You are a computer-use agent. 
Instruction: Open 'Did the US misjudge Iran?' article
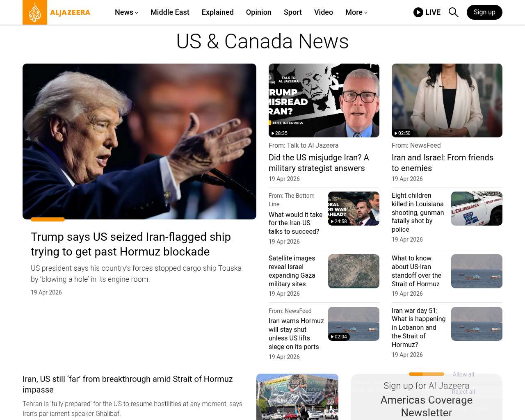[319, 163]
